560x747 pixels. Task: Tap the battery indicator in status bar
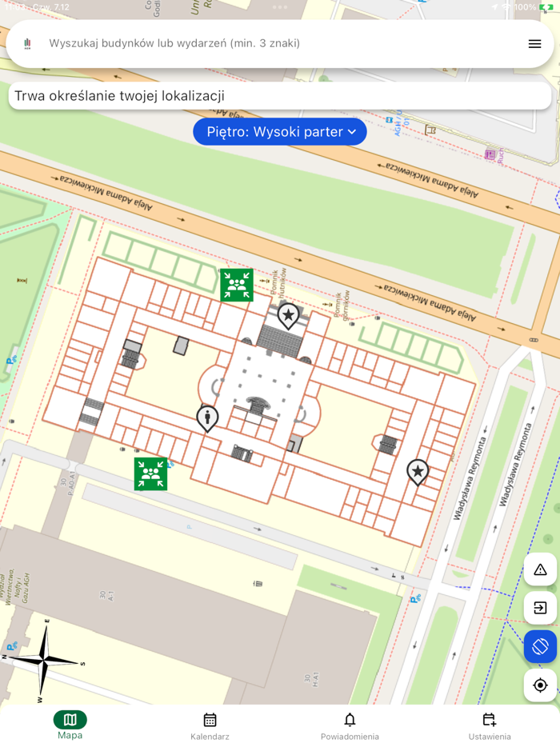546,7
